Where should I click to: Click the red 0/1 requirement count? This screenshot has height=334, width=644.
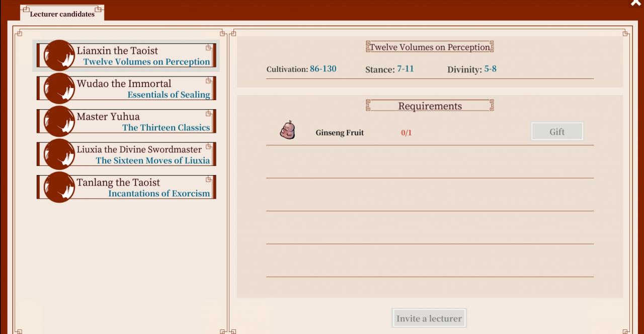pyautogui.click(x=406, y=133)
